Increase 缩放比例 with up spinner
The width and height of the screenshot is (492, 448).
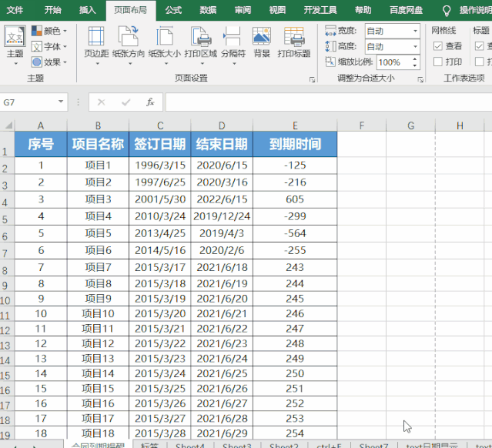point(415,59)
